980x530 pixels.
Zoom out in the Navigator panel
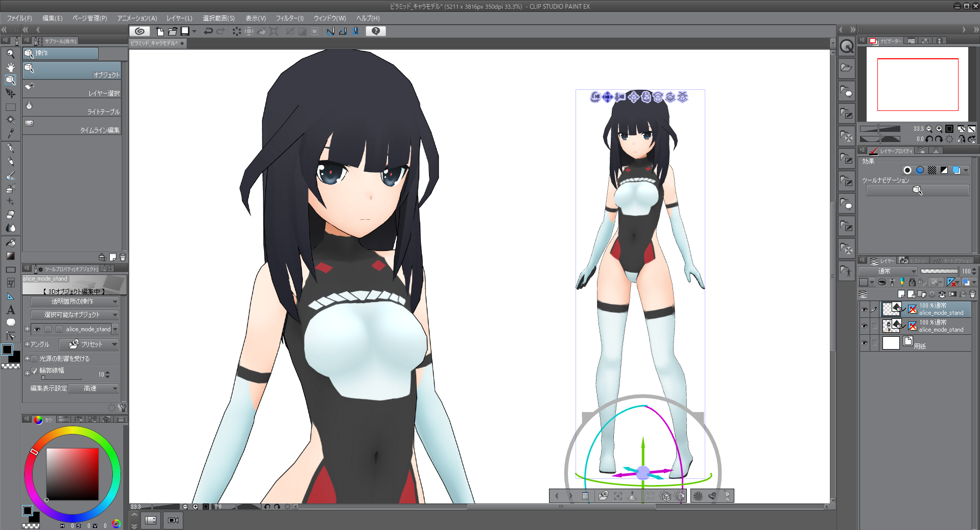(929, 129)
